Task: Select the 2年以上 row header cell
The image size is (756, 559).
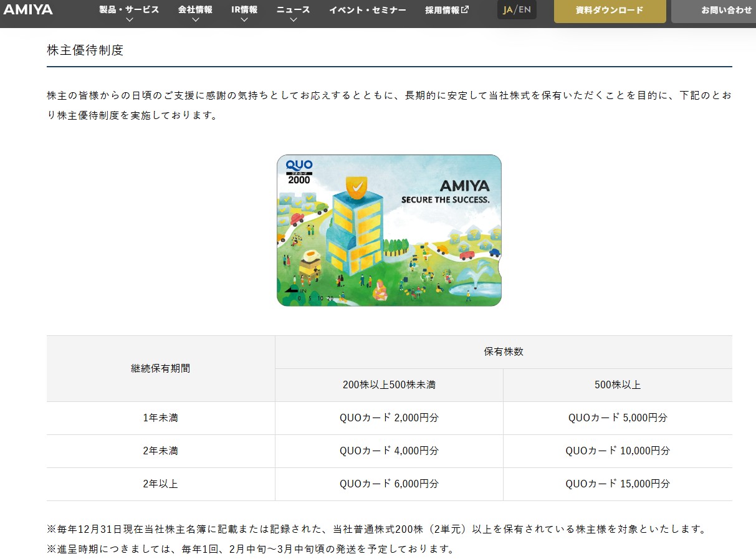Action: pos(160,484)
